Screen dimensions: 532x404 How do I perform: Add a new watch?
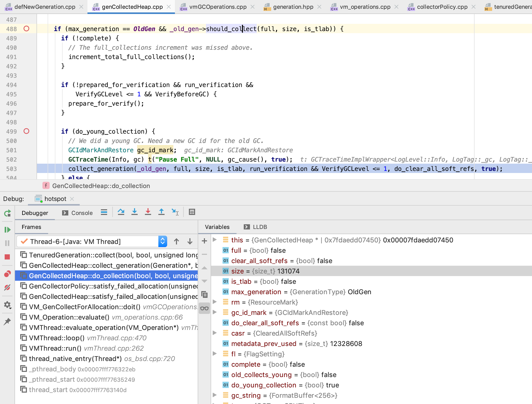pos(204,241)
